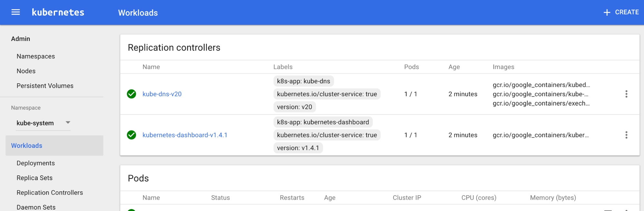Image resolution: width=644 pixels, height=211 pixels.
Task: Open the hamburger navigation menu
Action: click(x=15, y=12)
